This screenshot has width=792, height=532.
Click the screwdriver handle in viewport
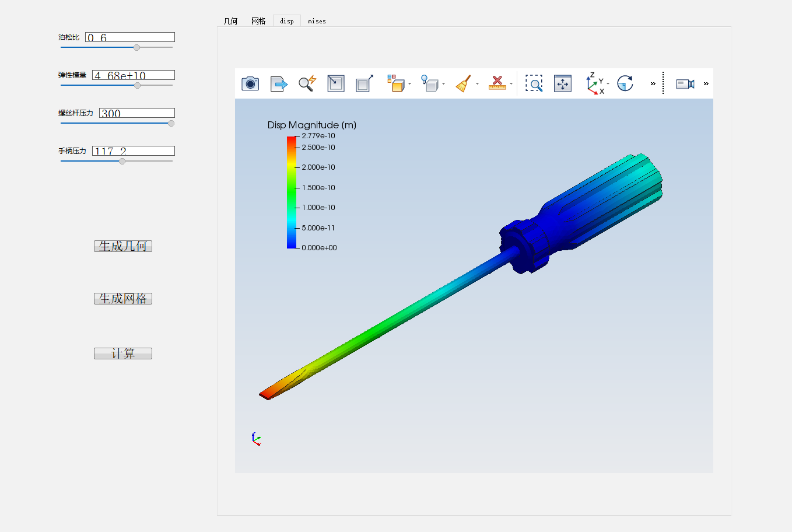click(x=601, y=201)
